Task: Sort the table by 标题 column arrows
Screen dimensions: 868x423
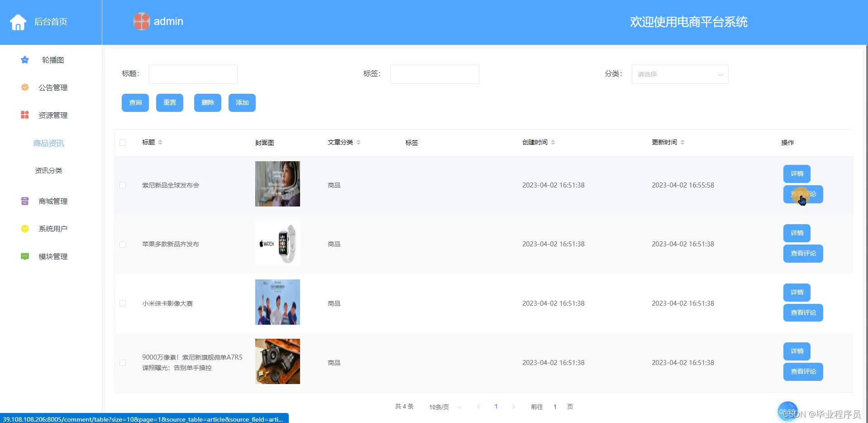Action: 160,142
